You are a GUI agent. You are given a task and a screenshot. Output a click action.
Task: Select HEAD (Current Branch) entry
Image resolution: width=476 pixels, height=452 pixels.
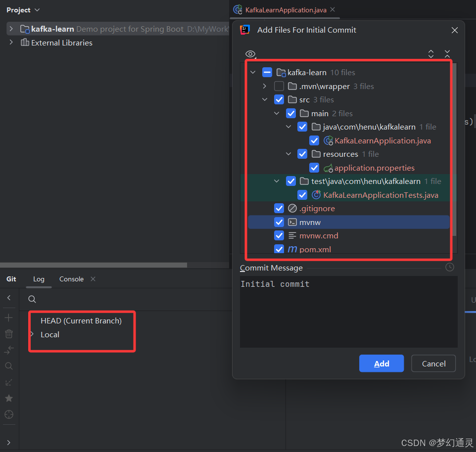[81, 320]
